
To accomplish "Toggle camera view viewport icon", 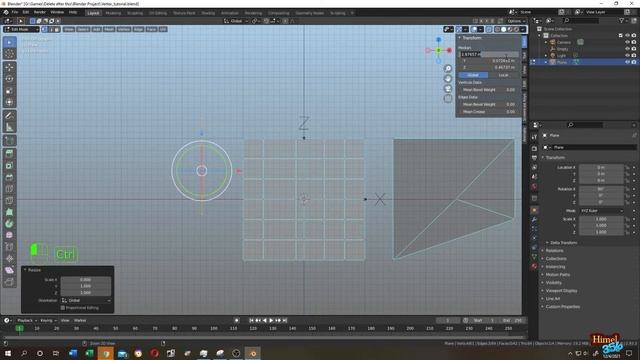I will pos(448,89).
